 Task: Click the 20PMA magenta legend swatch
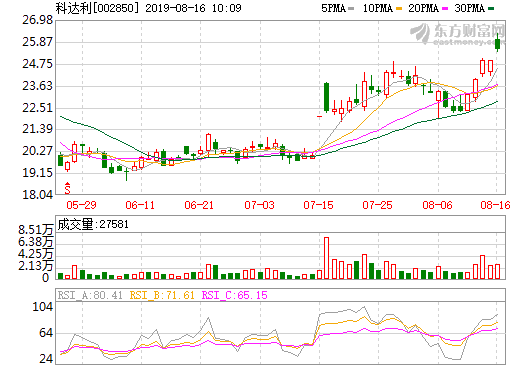point(445,9)
